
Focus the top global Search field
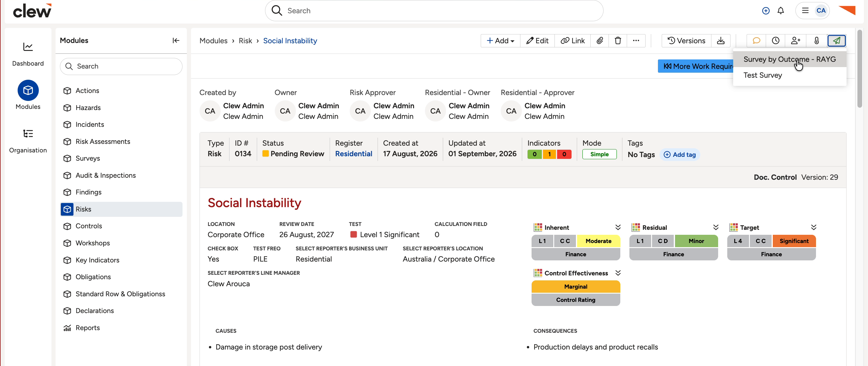click(x=434, y=11)
